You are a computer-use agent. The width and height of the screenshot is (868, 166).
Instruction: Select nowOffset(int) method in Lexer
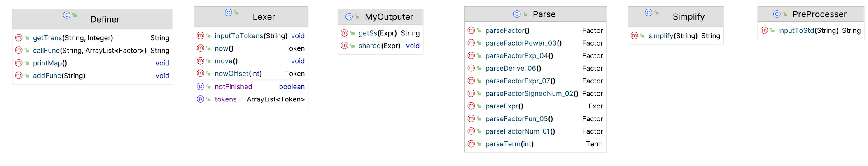tap(251, 74)
